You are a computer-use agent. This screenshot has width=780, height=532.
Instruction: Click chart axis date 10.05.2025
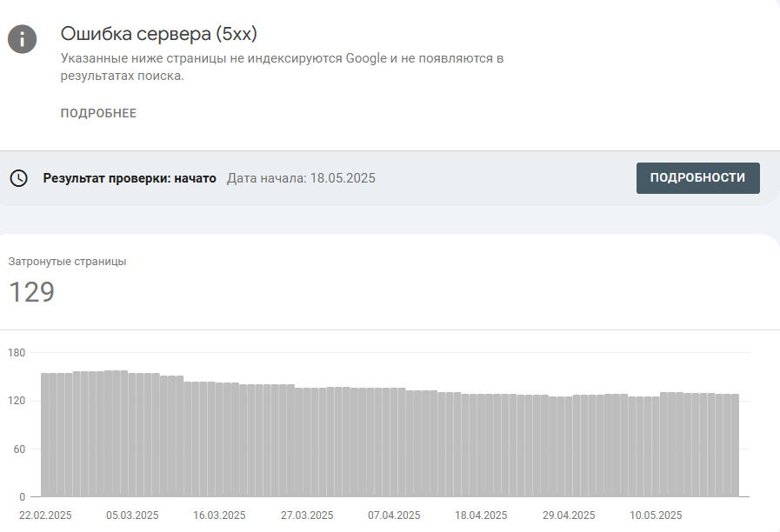point(656,515)
